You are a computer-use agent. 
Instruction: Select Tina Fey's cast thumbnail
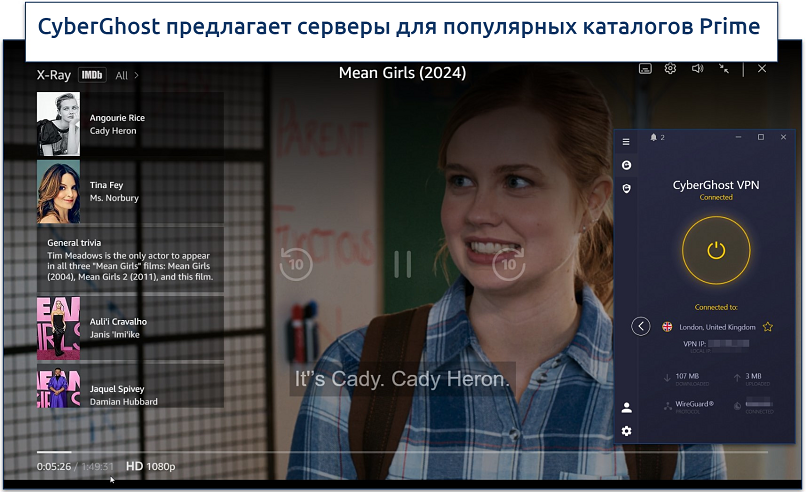click(58, 191)
